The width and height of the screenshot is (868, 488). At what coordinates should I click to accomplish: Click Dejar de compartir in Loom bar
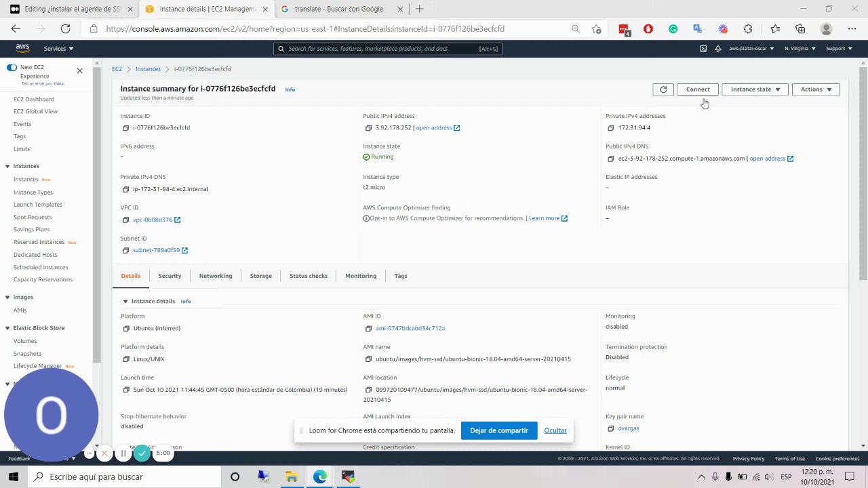499,430
